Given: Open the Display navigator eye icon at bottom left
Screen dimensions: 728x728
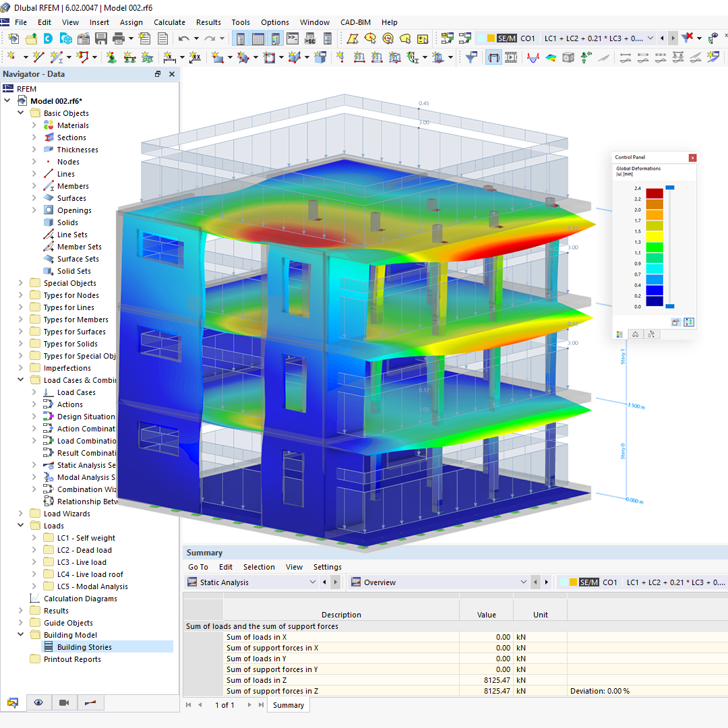Looking at the screenshot, I should pyautogui.click(x=38, y=702).
